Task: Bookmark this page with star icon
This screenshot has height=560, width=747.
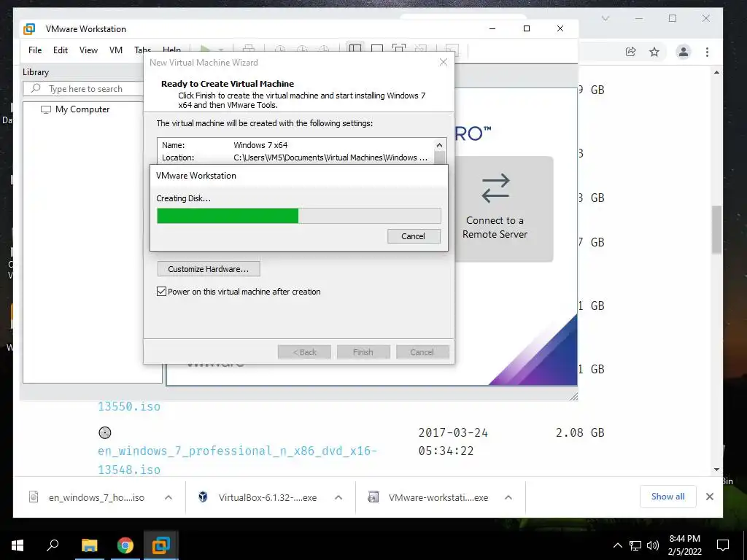Action: coord(654,52)
